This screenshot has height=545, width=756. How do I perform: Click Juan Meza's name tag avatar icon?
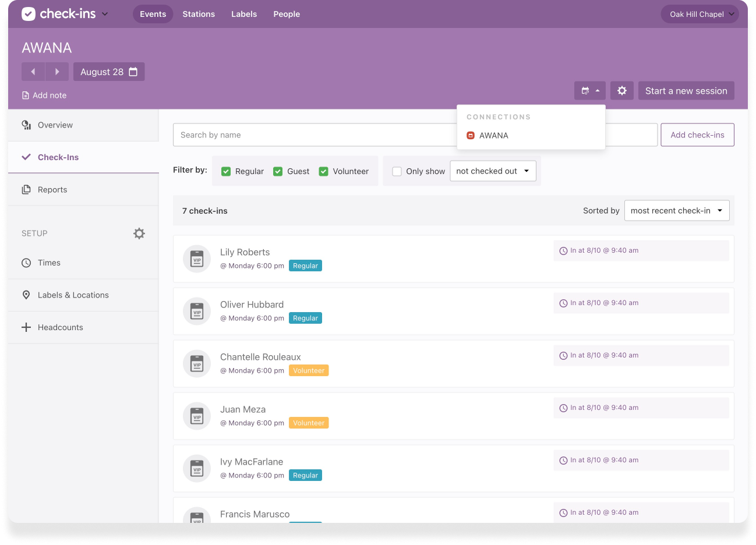click(x=197, y=416)
